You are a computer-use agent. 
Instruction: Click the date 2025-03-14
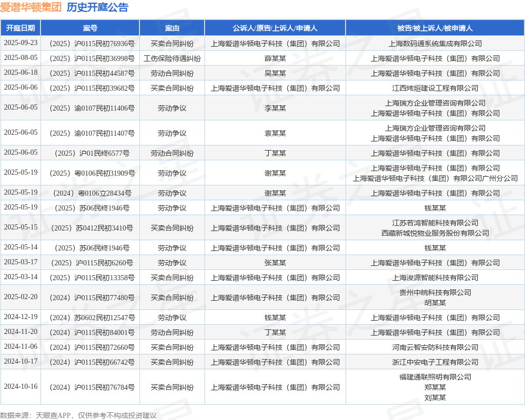point(21,277)
